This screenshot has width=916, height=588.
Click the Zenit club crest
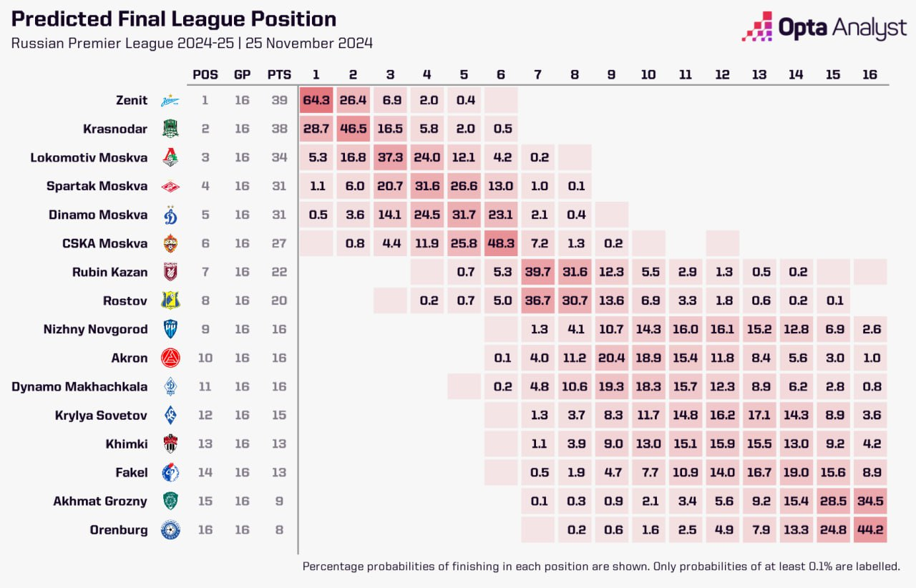(170, 100)
